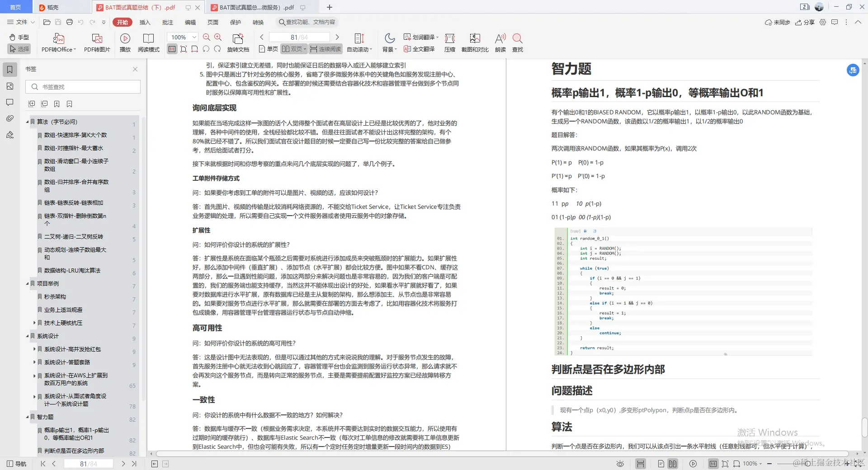Click 书签查找 bookmark search field

pos(83,87)
